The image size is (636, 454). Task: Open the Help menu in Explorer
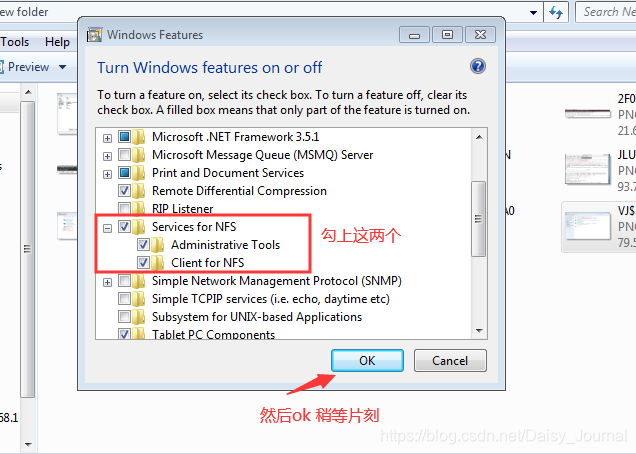[57, 42]
